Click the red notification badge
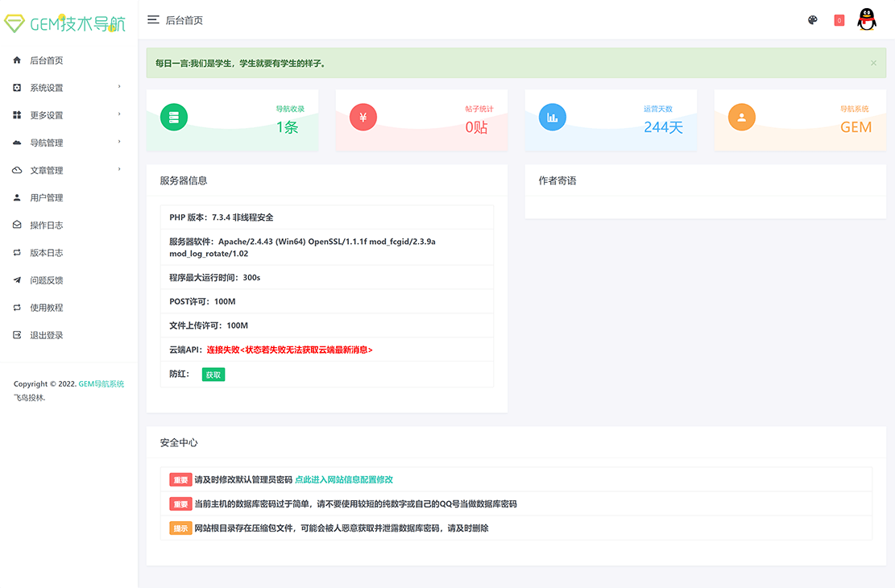895x588 pixels. [x=839, y=20]
